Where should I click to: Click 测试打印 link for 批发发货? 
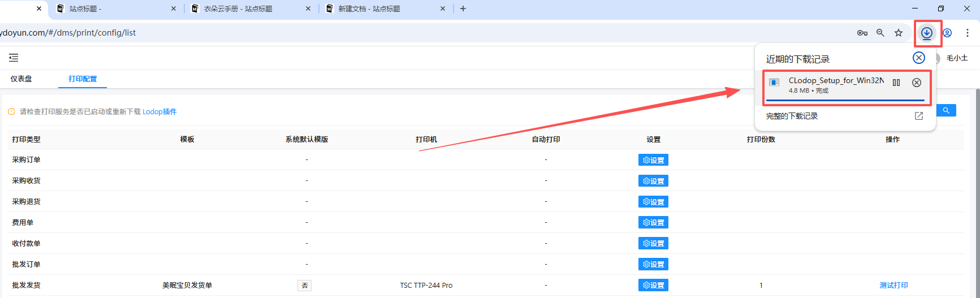click(x=893, y=286)
